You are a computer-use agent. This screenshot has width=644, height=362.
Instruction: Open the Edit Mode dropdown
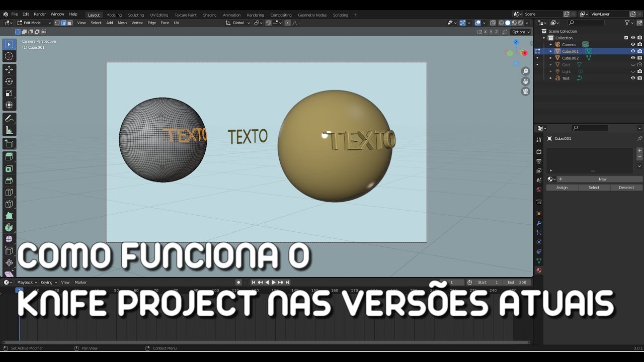(x=34, y=23)
